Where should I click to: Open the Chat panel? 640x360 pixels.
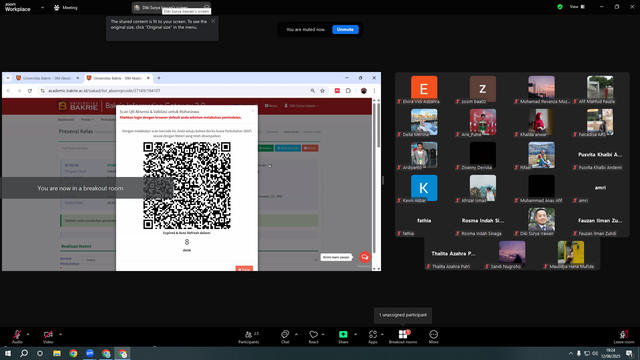pyautogui.click(x=285, y=337)
